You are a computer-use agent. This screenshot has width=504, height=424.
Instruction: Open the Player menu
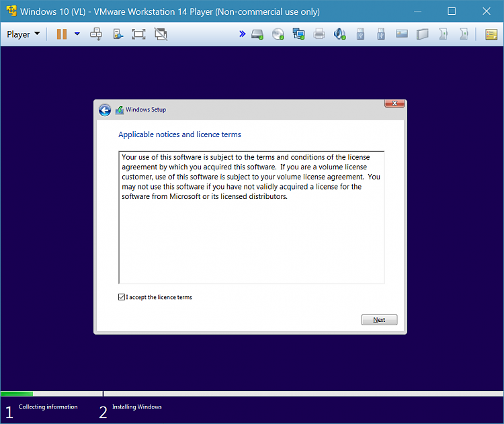23,34
